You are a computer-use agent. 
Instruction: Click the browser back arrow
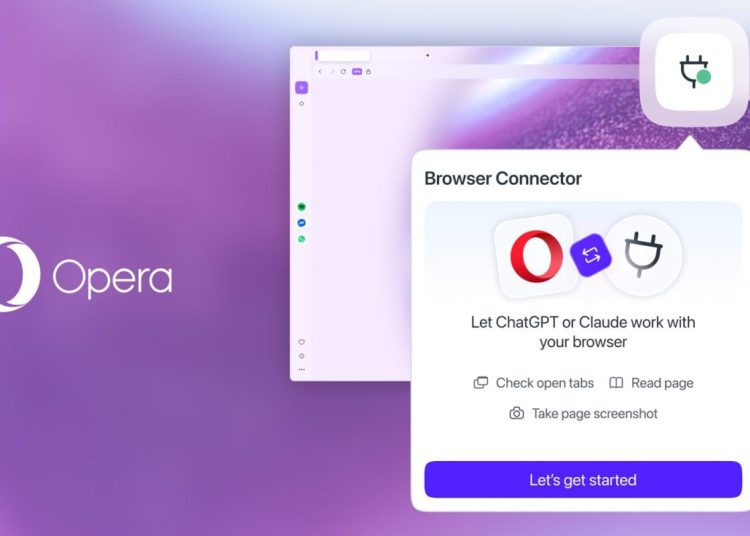click(x=320, y=72)
